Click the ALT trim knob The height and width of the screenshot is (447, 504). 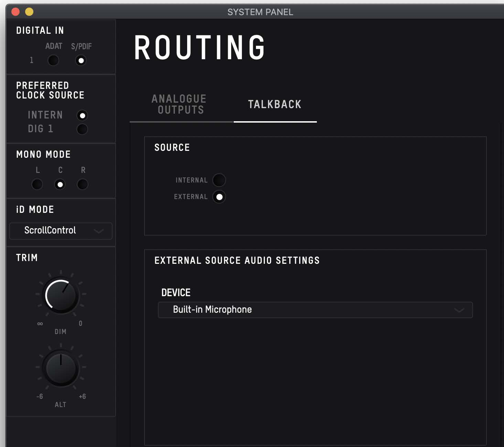(61, 368)
